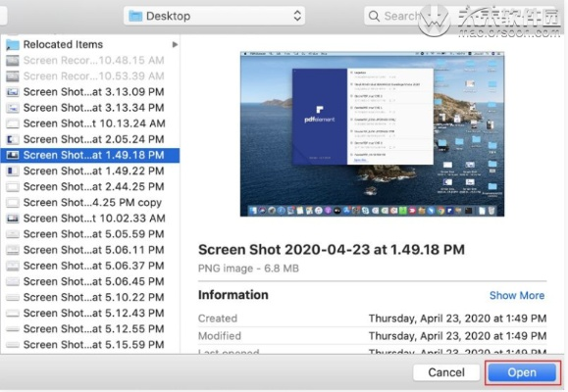Click file icon of Screen Shot...at 5.06.45 PM
The height and width of the screenshot is (392, 568).
point(13,281)
